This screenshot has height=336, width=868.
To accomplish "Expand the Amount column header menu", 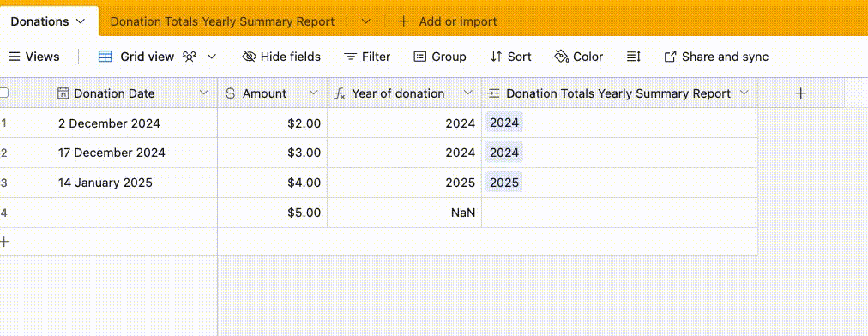I will tap(313, 93).
